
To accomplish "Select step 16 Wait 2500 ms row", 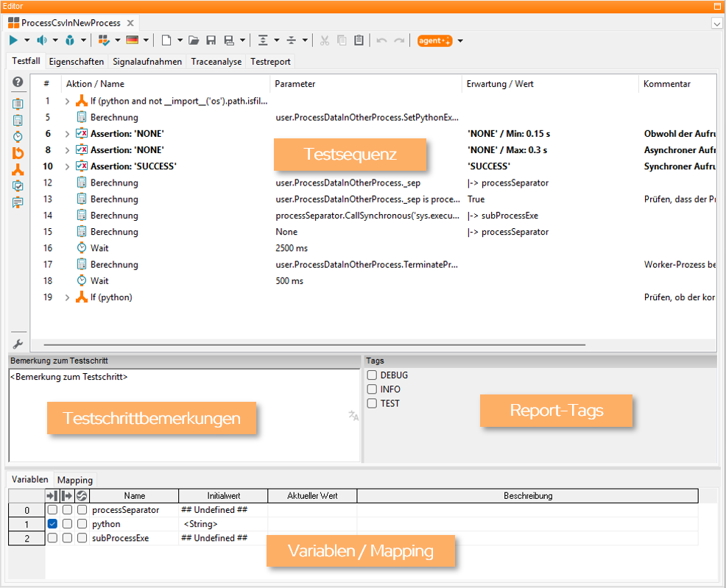I will [373, 249].
